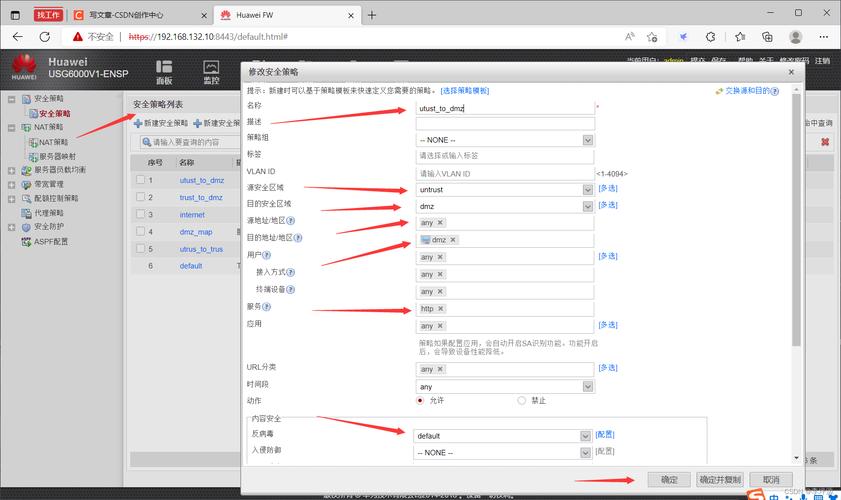This screenshot has height=500, width=841.
Task: Click 多选 link beside 源安全区域
Action: click(608, 188)
